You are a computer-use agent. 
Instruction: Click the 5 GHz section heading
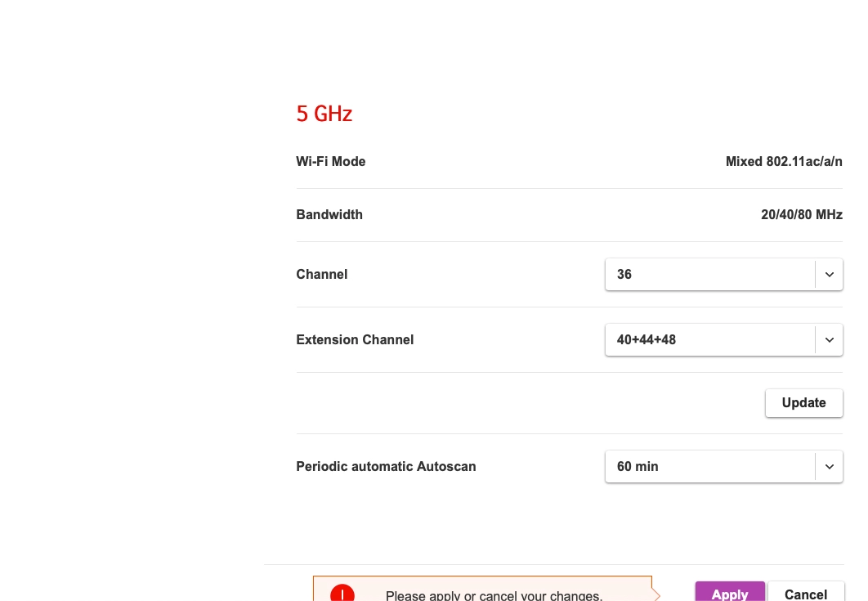coord(324,114)
